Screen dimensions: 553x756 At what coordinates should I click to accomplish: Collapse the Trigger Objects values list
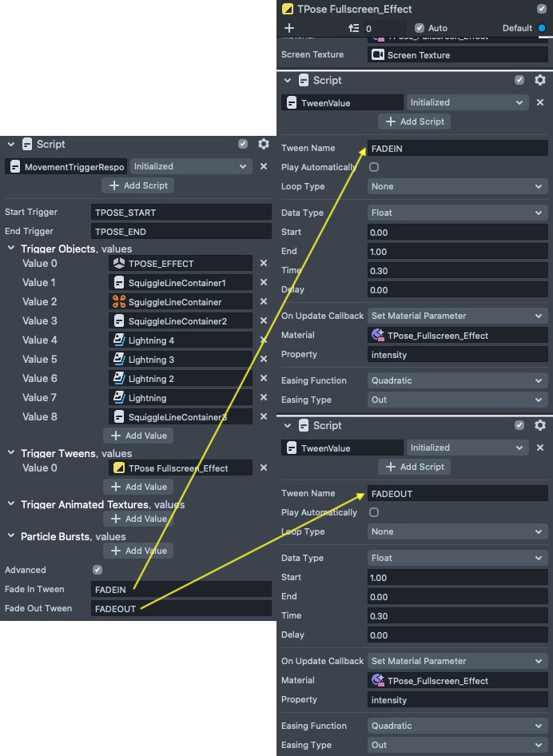pos(11,249)
